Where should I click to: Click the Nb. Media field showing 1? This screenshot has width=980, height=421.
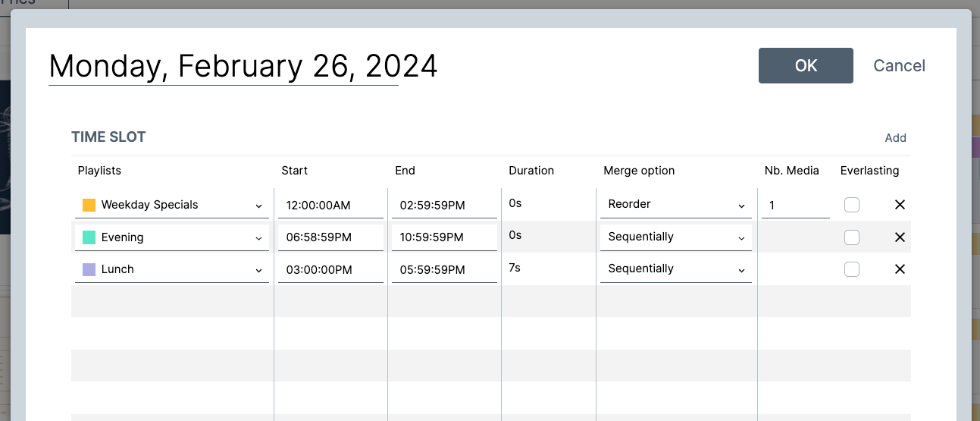click(795, 206)
